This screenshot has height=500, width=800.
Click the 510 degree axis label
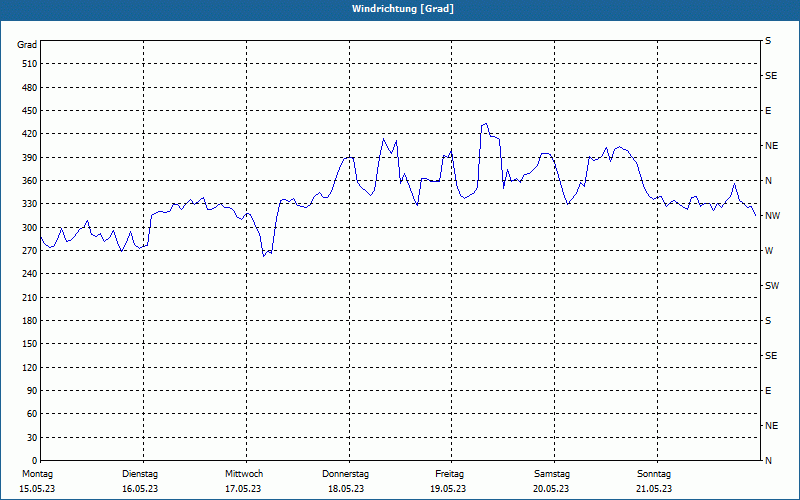tap(30, 64)
